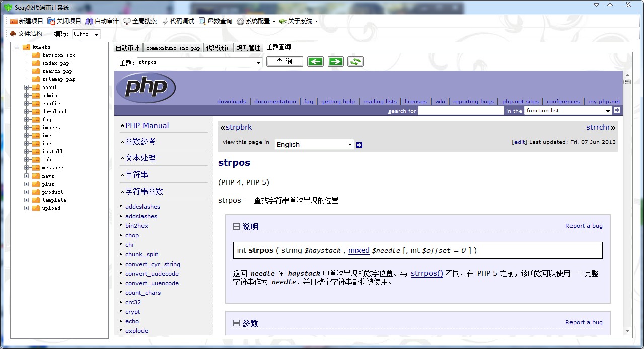Viewport: 644px width, 349px height.
Task: Open the function name strpos combo box
Action: [x=258, y=62]
